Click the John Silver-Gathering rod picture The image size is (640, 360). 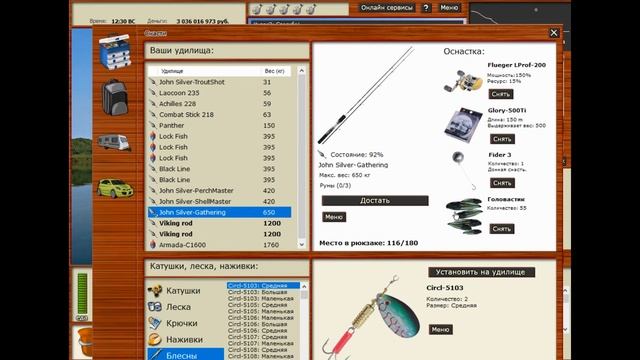(366, 95)
